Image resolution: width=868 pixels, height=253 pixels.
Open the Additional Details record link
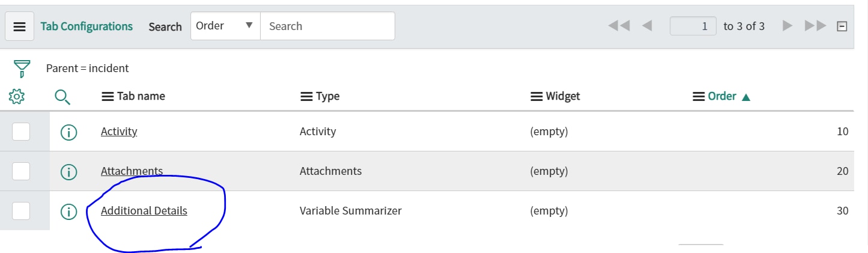144,211
